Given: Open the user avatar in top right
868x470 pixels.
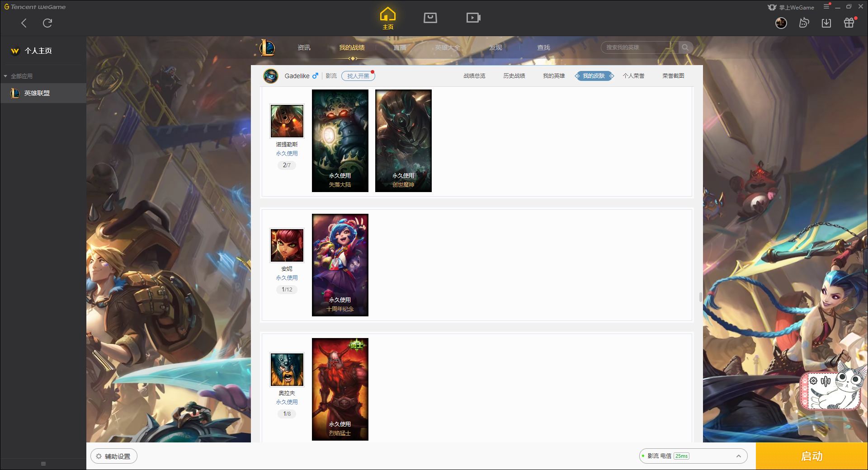Looking at the screenshot, I should pos(781,23).
